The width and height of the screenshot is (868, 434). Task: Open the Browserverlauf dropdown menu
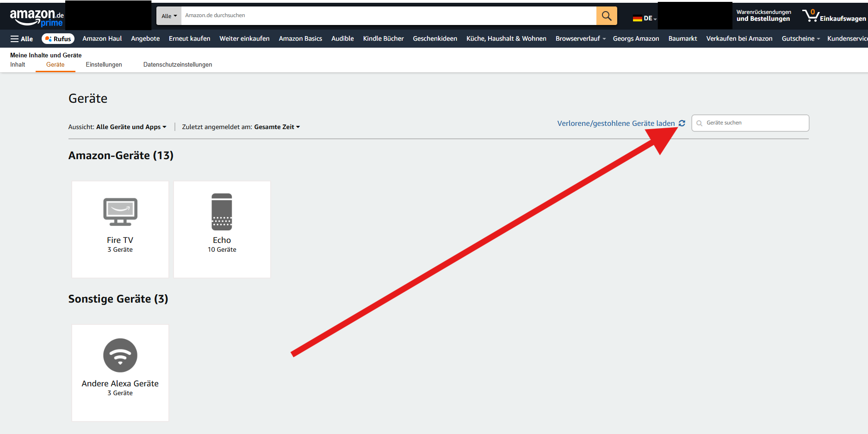click(580, 38)
